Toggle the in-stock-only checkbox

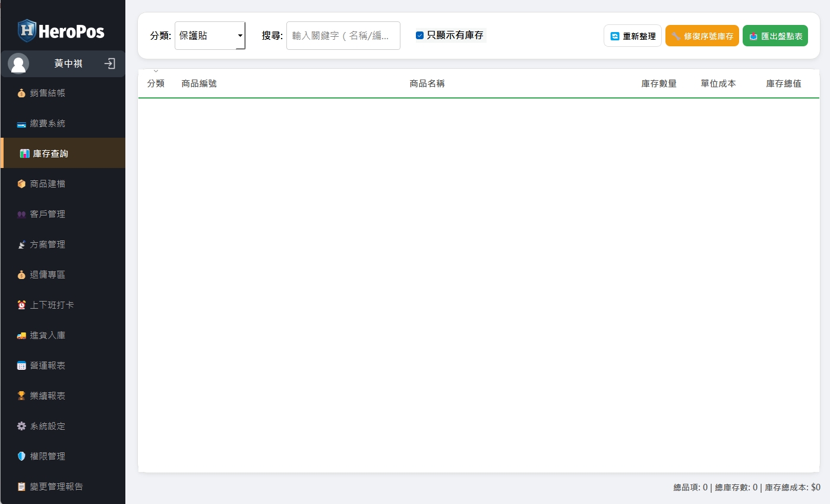(x=419, y=35)
